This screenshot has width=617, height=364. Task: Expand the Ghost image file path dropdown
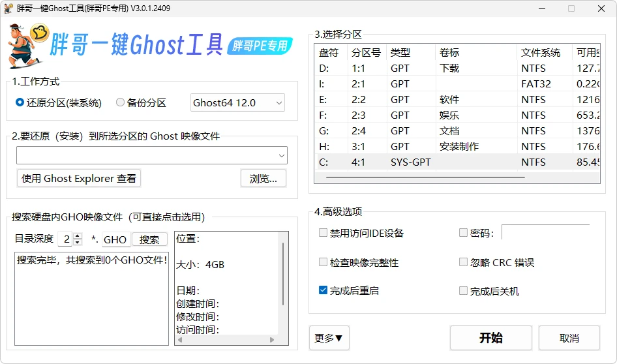point(282,155)
